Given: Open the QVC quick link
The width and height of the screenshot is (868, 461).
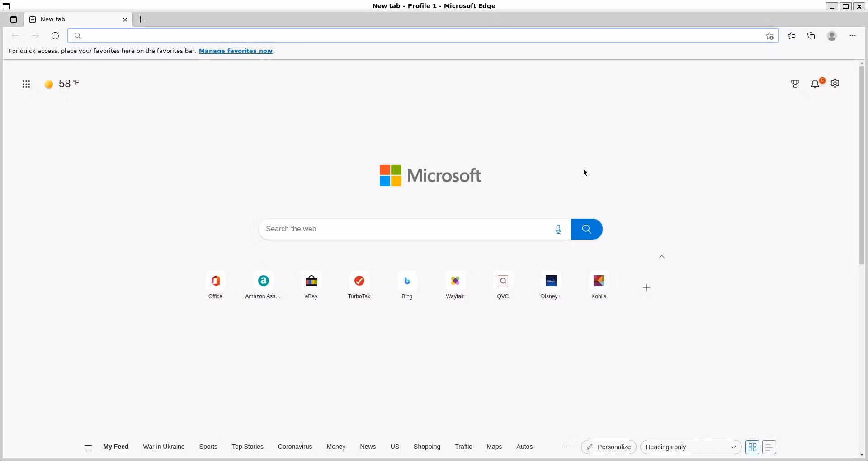Looking at the screenshot, I should click(503, 286).
